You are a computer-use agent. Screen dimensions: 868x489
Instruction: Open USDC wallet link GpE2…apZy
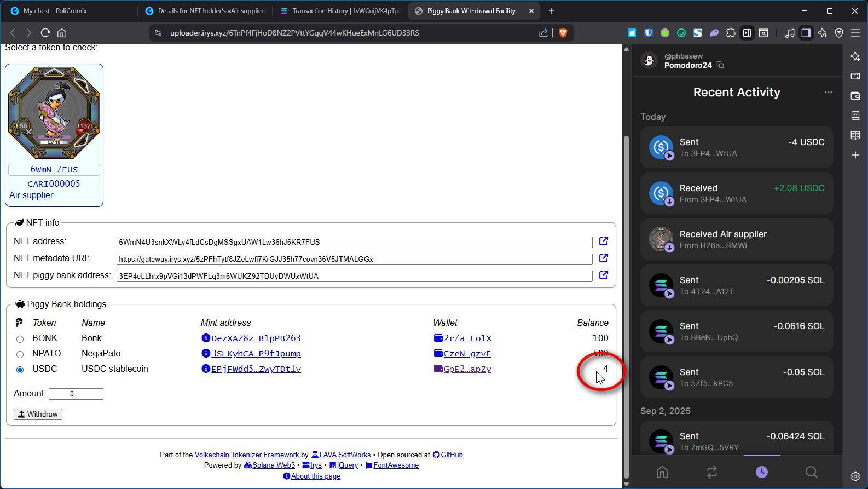tap(467, 369)
